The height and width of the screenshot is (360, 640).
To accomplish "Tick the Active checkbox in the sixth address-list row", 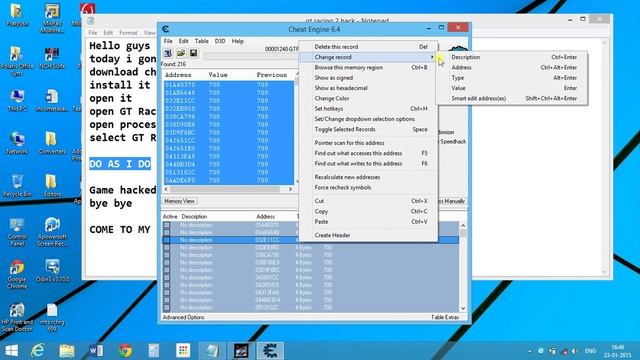I will click(167, 262).
